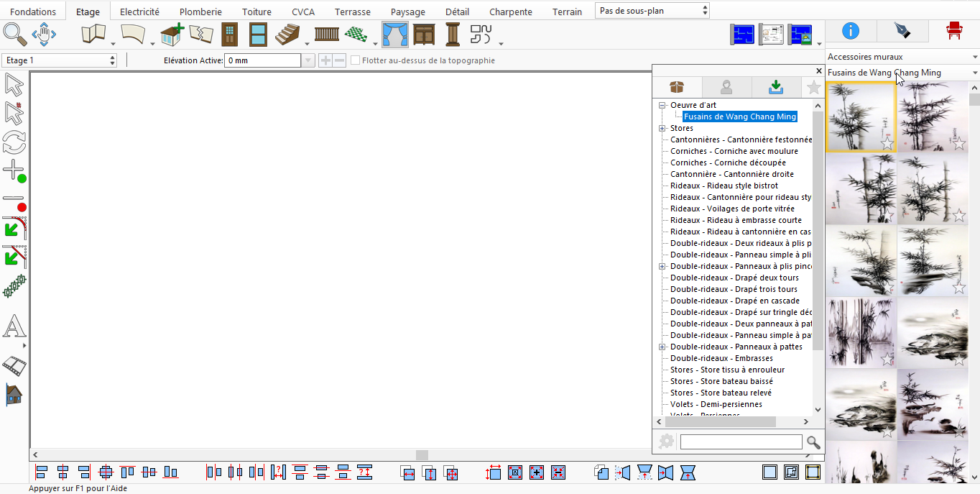980x494 pixels.
Task: Select the Railing tool icon
Action: (327, 34)
